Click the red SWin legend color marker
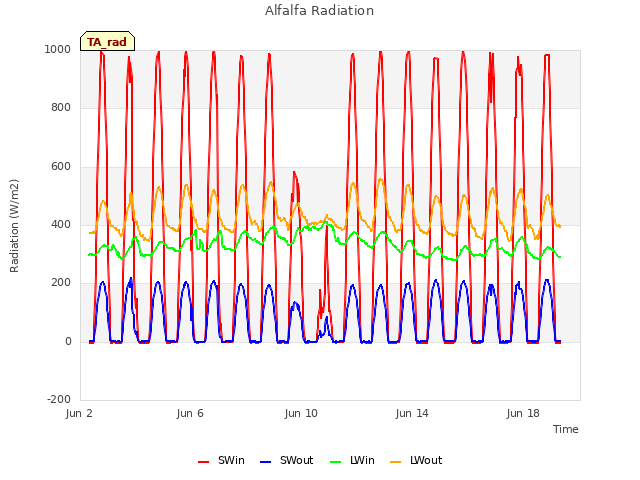The height and width of the screenshot is (480, 640). tap(203, 462)
